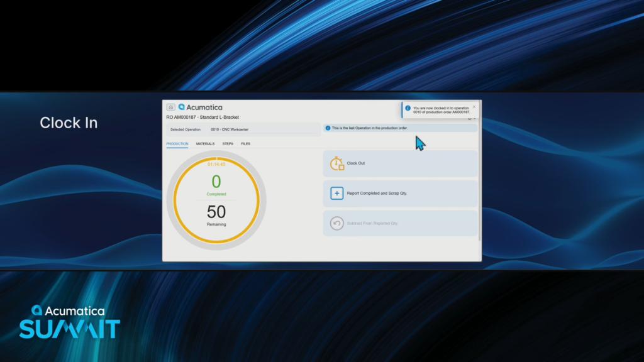Click the RO AM000187 Standard L-Bracket title
This screenshot has height=362, width=644.
point(203,118)
